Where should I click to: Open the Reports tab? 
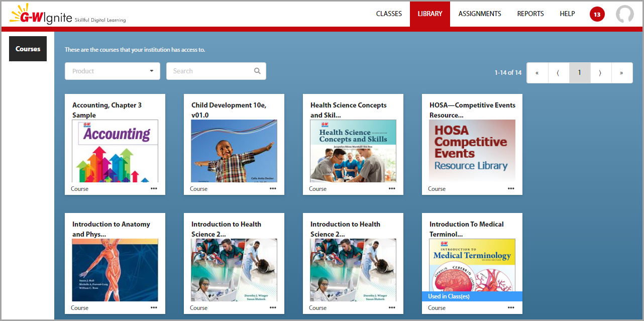530,14
